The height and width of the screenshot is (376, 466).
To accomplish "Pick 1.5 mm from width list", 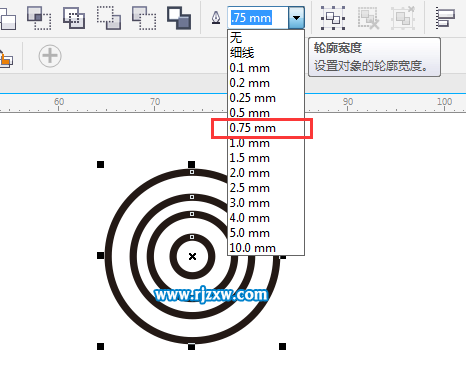I will [249, 158].
